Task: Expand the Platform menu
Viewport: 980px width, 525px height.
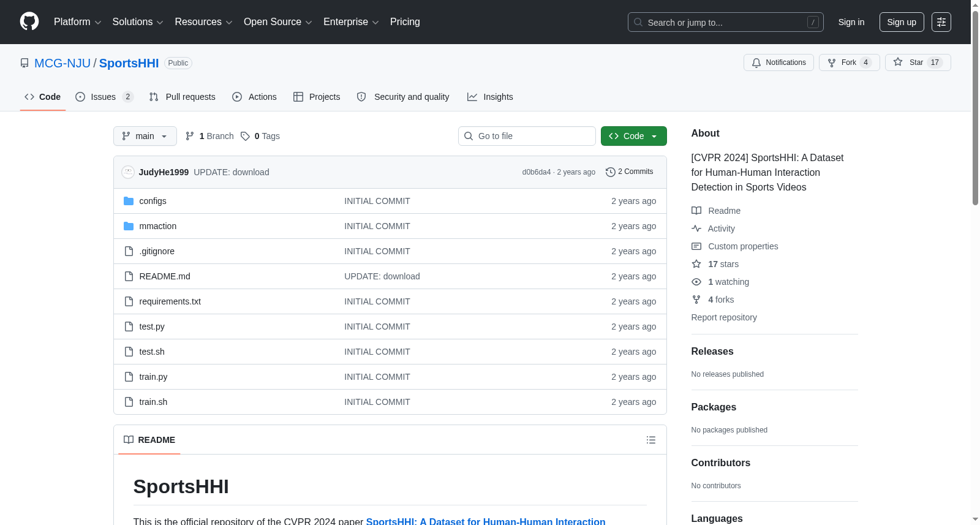Action: 78,22
